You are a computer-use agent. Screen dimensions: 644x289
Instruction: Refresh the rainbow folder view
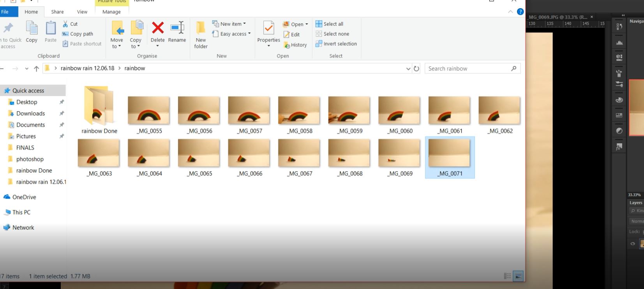click(x=416, y=69)
